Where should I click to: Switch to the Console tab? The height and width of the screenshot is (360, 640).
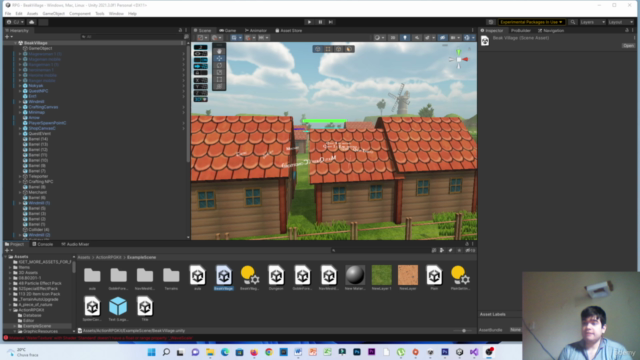click(x=43, y=244)
